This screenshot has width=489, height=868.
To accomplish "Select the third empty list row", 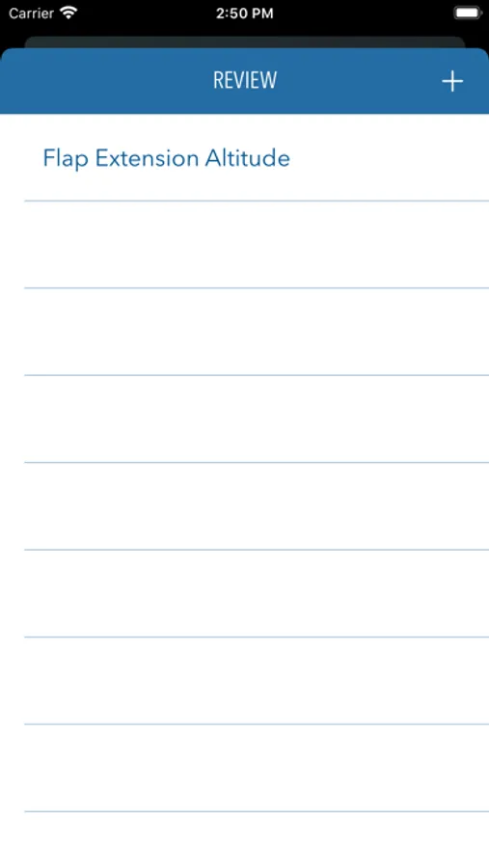I will pyautogui.click(x=244, y=420).
